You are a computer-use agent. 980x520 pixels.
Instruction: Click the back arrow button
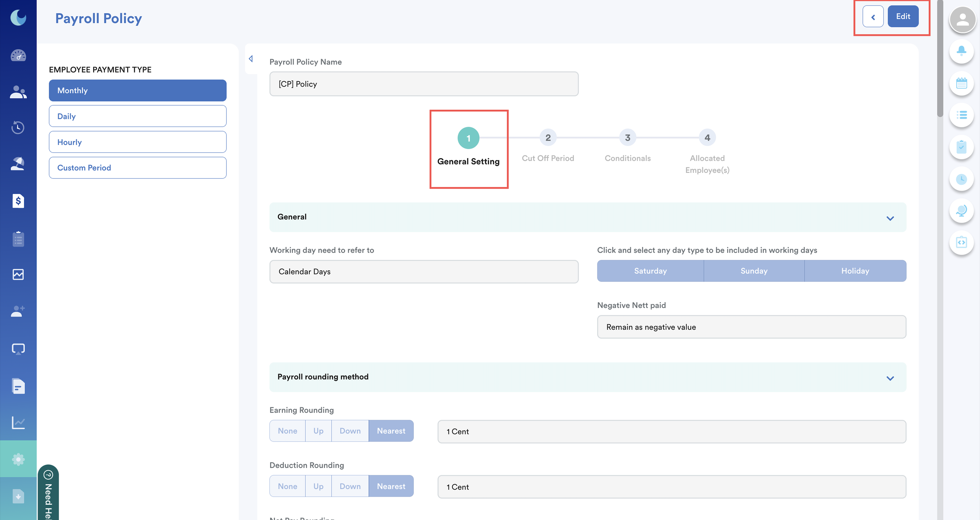click(x=872, y=17)
